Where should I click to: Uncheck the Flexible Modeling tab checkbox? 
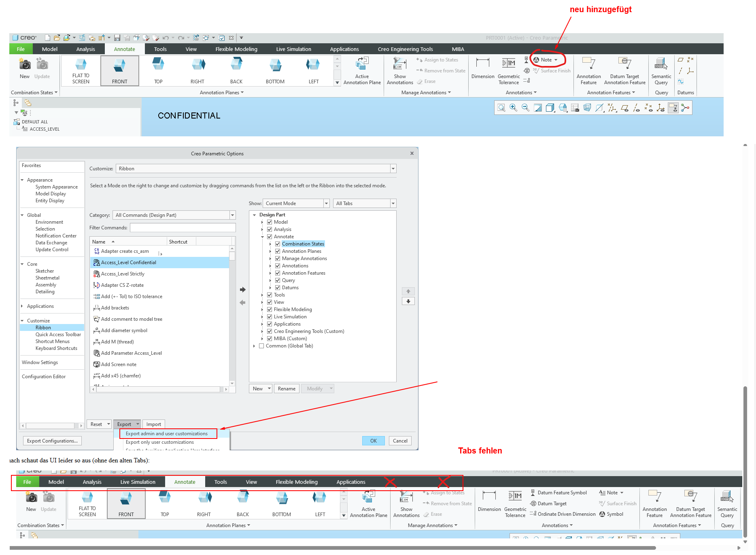270,309
